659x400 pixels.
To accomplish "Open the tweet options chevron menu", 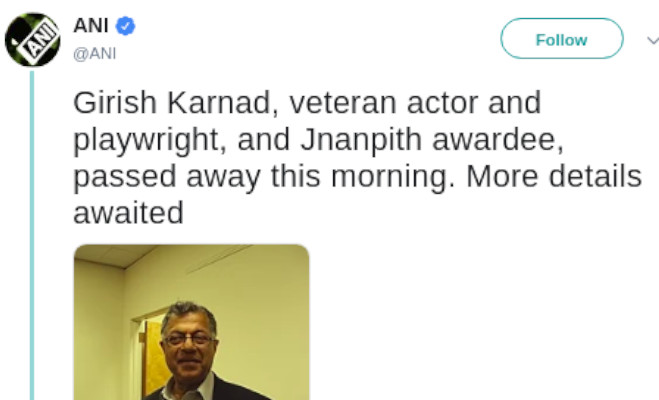I will [651, 41].
